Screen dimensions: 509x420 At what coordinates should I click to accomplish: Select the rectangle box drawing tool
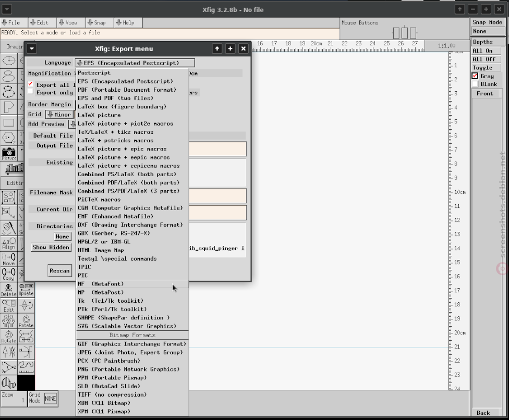pyautogui.click(x=9, y=122)
